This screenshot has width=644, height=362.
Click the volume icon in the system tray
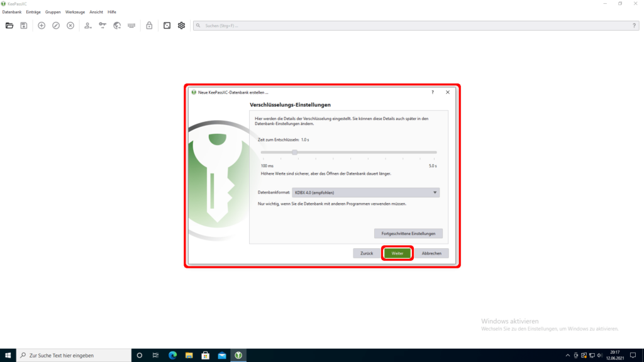[x=599, y=356]
